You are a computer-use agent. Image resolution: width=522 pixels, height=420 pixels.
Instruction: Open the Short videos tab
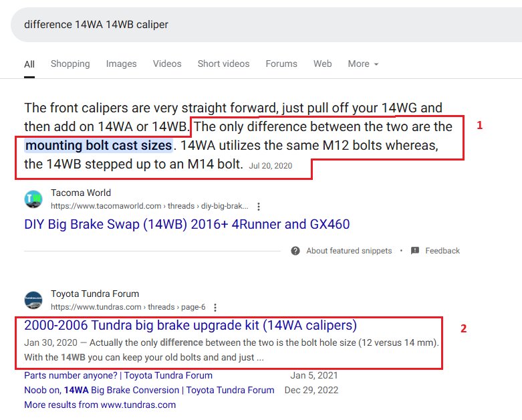coord(223,64)
